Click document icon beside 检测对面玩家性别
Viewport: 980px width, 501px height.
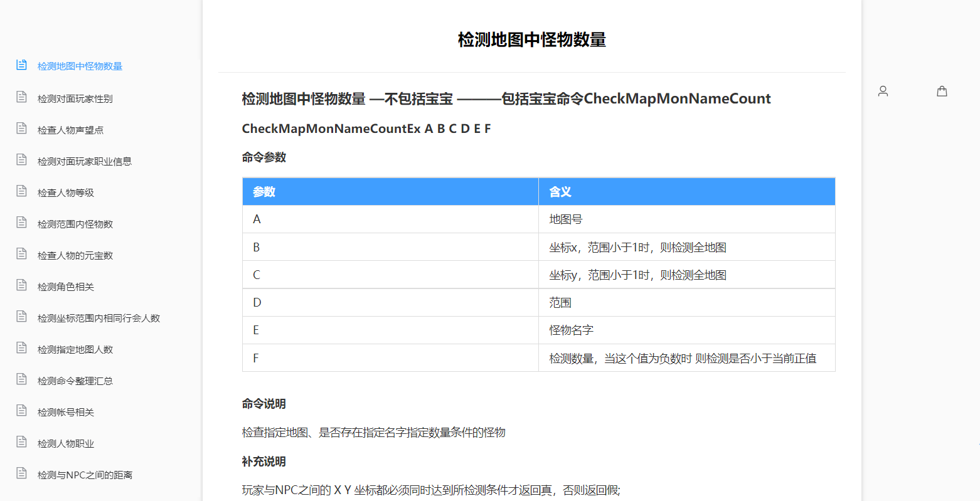pyautogui.click(x=21, y=97)
